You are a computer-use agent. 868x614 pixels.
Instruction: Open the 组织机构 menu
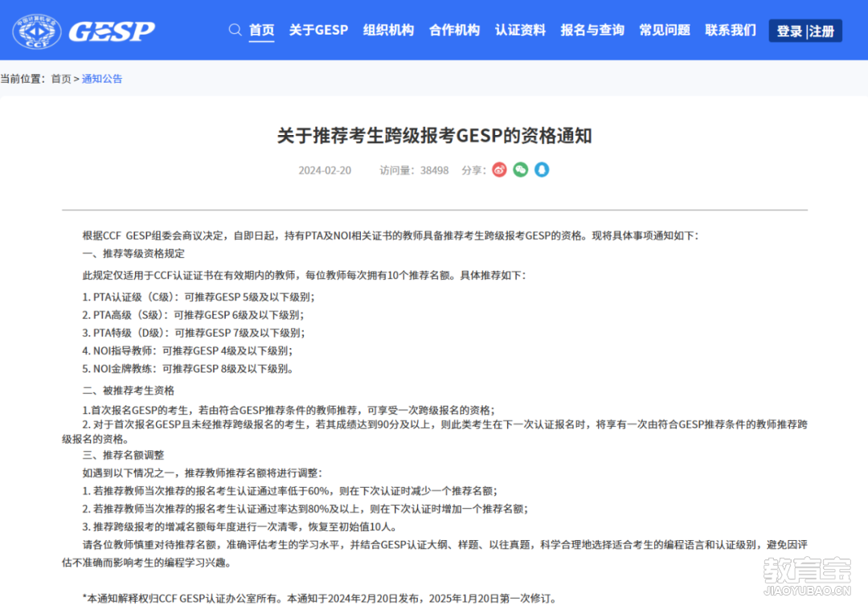(389, 30)
